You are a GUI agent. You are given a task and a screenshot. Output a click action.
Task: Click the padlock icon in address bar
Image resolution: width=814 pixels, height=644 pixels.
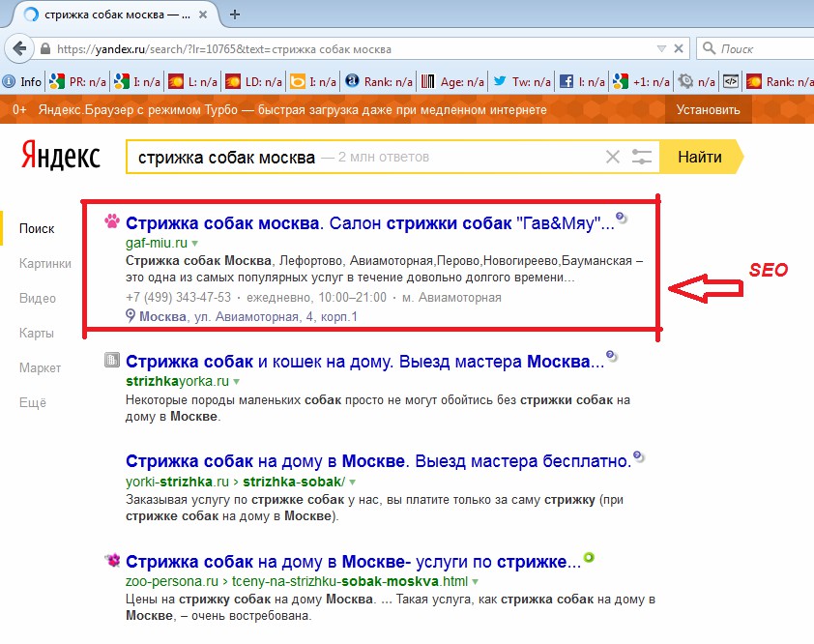click(45, 48)
